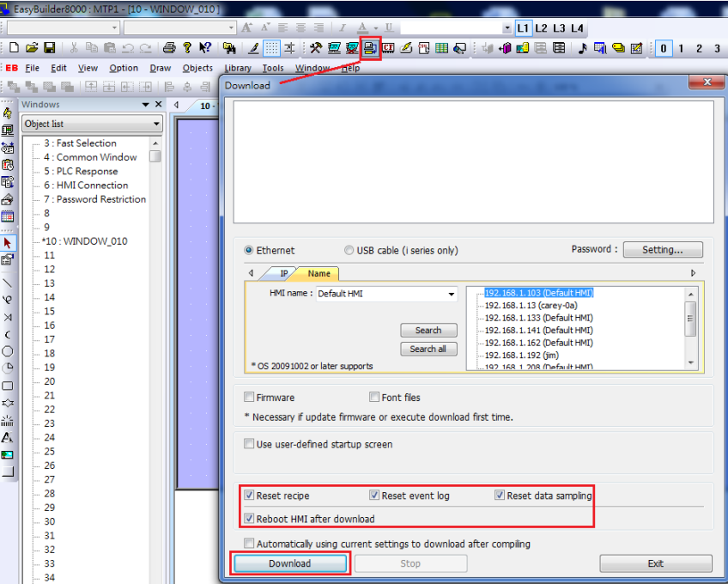Select the Polygon drawing tool
Image resolution: width=728 pixels, height=584 pixels.
click(x=8, y=403)
